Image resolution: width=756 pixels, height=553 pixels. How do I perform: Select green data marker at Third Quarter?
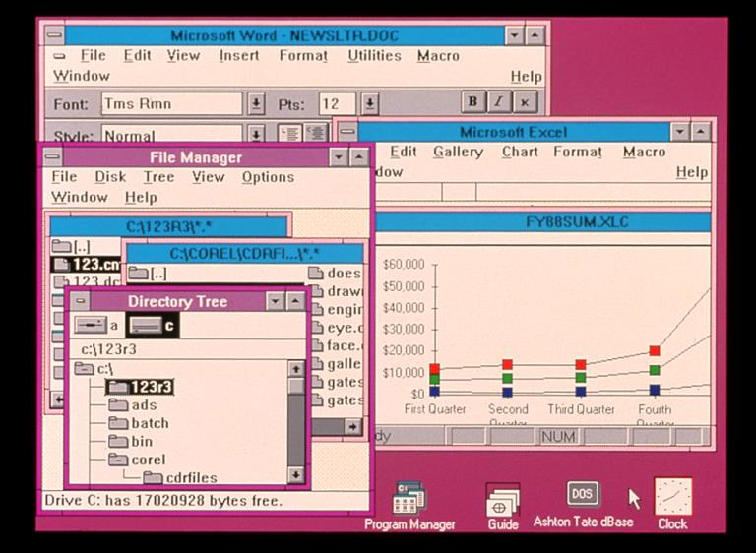pyautogui.click(x=581, y=377)
